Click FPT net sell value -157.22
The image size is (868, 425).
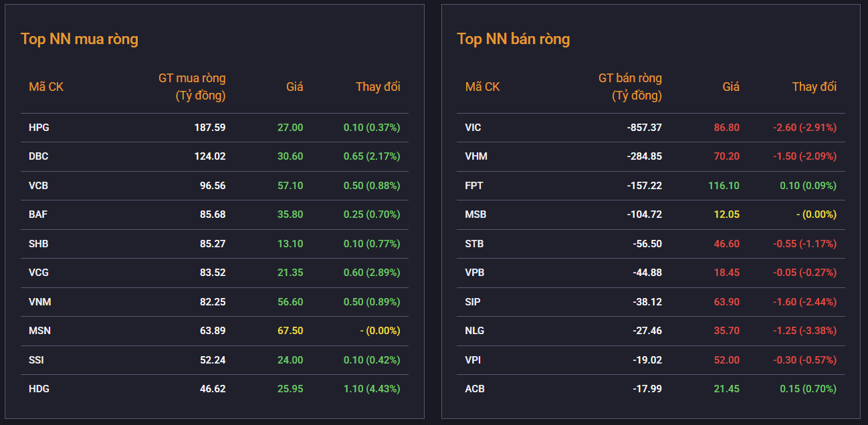(645, 186)
